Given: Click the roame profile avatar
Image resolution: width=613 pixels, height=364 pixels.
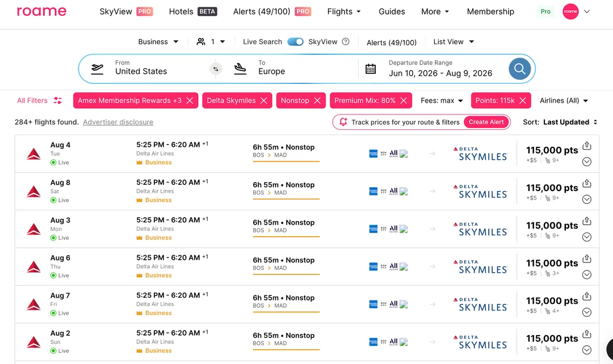Looking at the screenshot, I should click(570, 11).
